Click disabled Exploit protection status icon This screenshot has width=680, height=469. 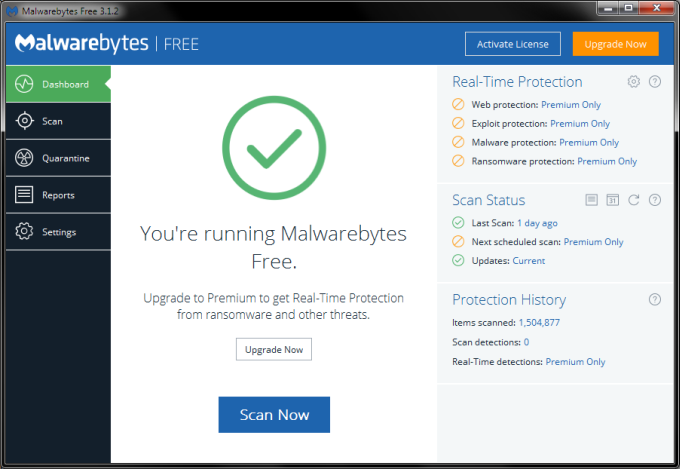[458, 124]
